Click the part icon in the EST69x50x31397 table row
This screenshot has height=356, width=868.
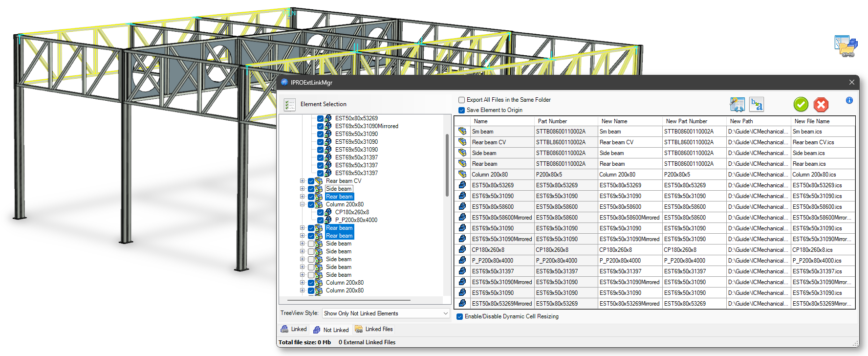pos(462,271)
